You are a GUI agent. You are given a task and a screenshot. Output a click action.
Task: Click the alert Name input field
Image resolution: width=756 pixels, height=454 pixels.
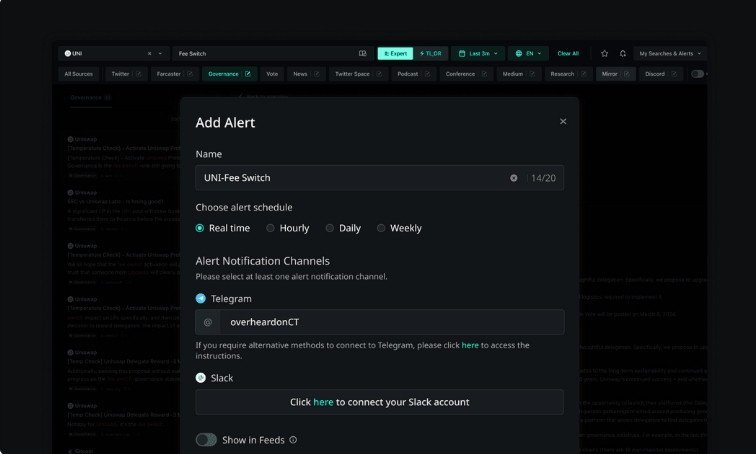tap(379, 178)
